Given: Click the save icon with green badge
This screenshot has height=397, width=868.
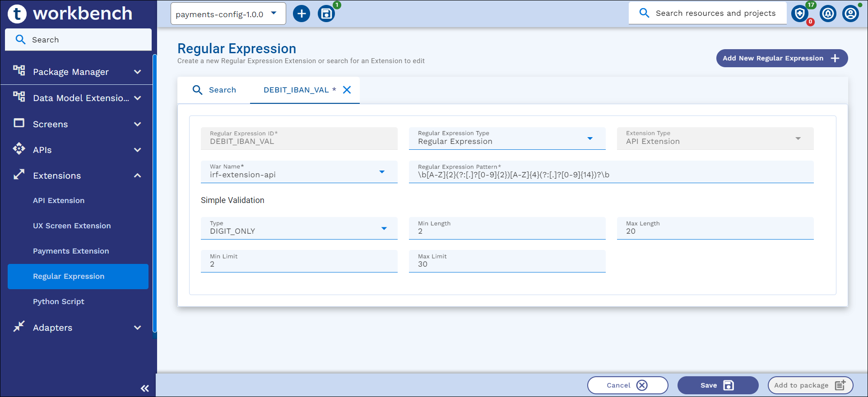Looking at the screenshot, I should [326, 14].
